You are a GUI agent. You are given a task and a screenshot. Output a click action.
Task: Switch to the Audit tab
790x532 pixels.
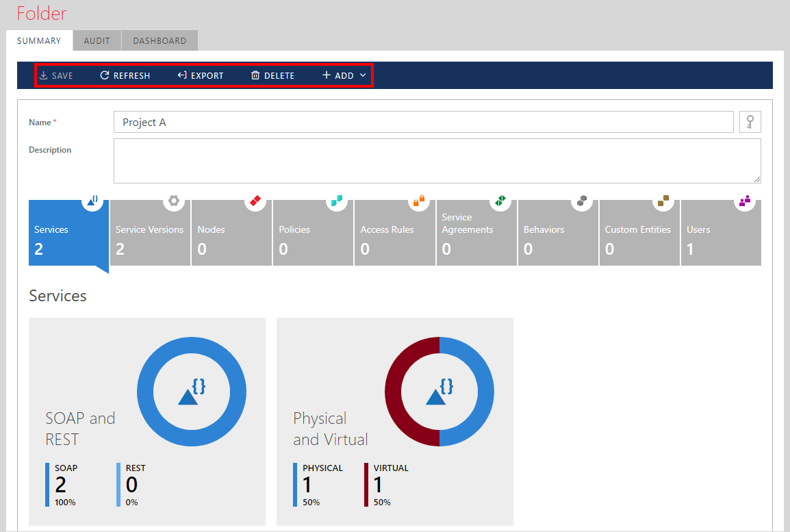click(97, 40)
